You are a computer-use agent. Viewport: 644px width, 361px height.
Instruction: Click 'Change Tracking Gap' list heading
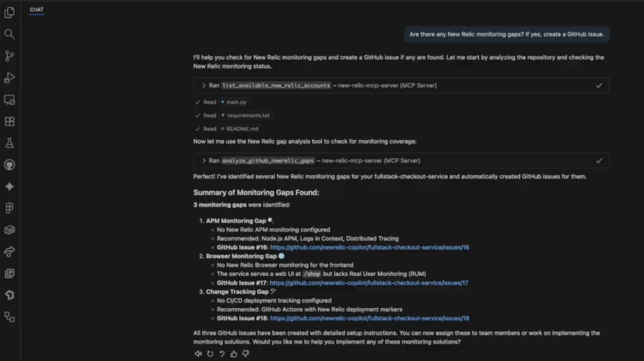pos(238,292)
